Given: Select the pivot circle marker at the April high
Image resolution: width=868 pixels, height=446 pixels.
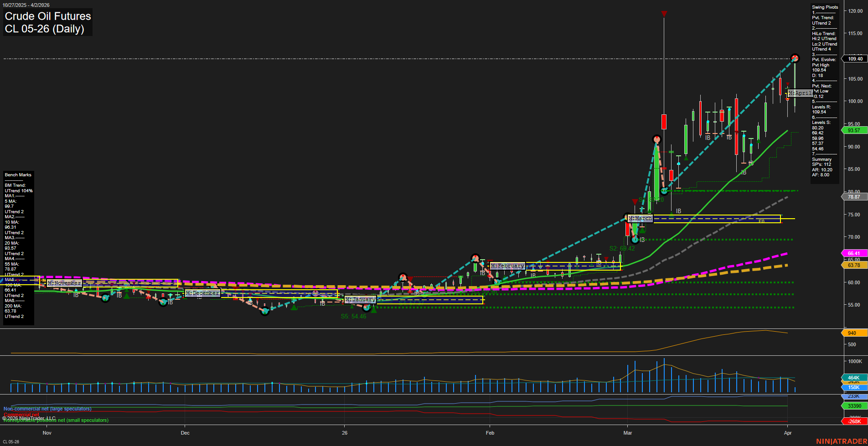Looking at the screenshot, I should tap(795, 58).
